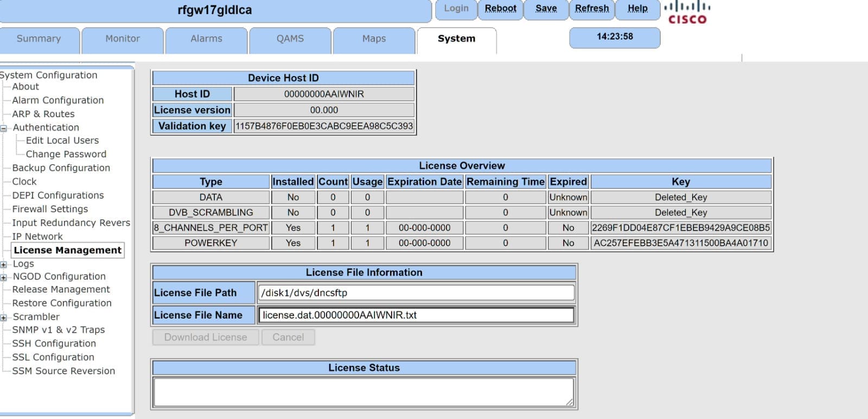The image size is (868, 419).
Task: Expand the Scrambler tree node
Action: pos(4,318)
